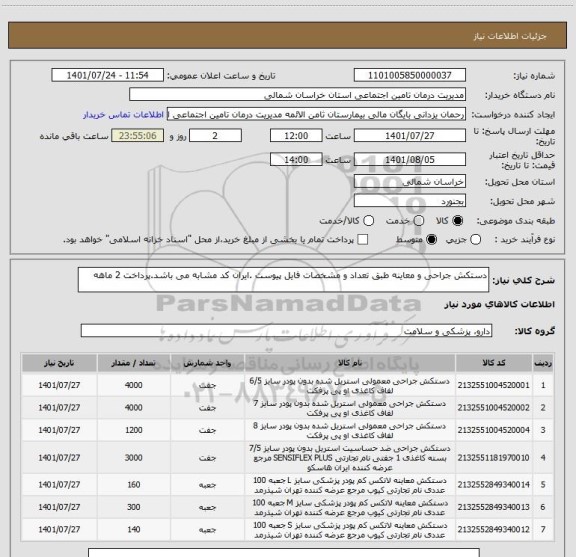Click the unit جعبه in row 5
Screen dimensions: 576x557
[208, 485]
